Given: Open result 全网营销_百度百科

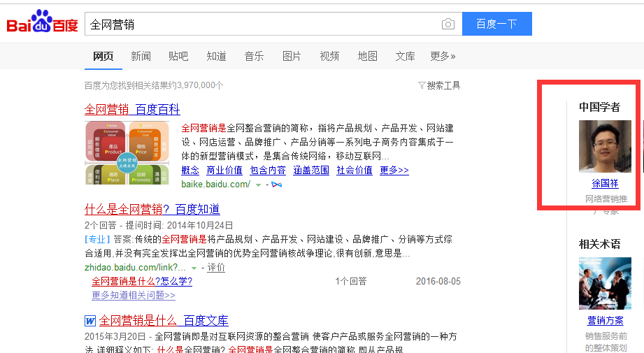Looking at the screenshot, I should point(132,110).
